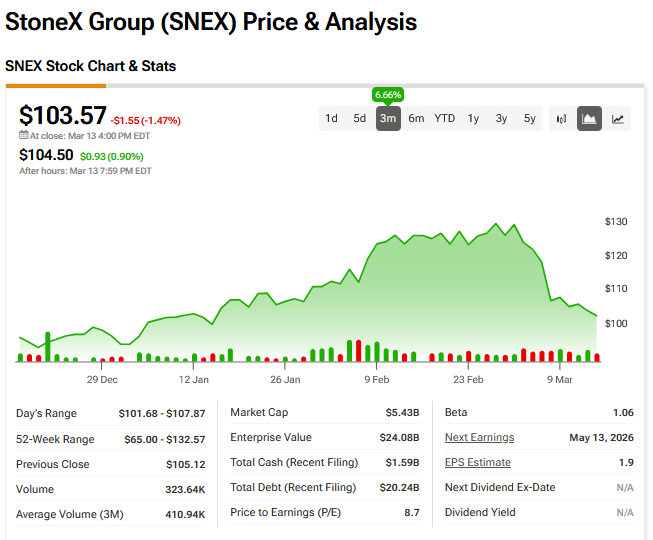Open the EPS Estimate link
653x540 pixels.
pyautogui.click(x=478, y=463)
